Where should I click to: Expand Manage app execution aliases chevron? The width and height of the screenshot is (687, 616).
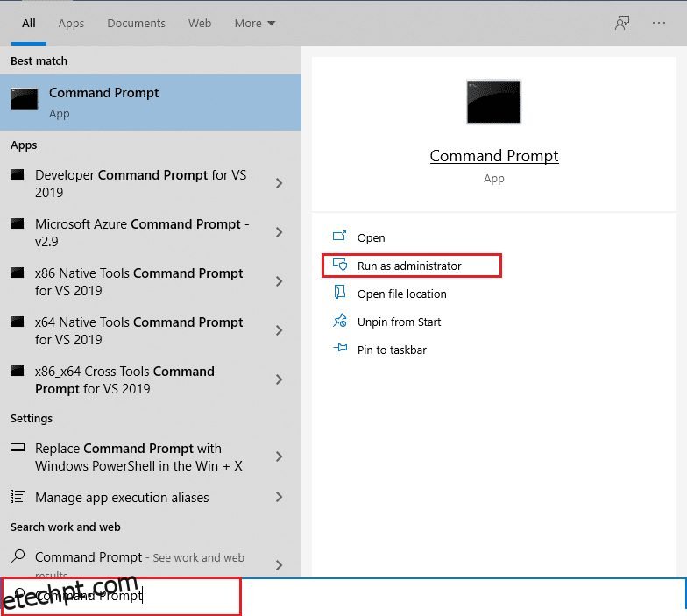click(x=279, y=497)
